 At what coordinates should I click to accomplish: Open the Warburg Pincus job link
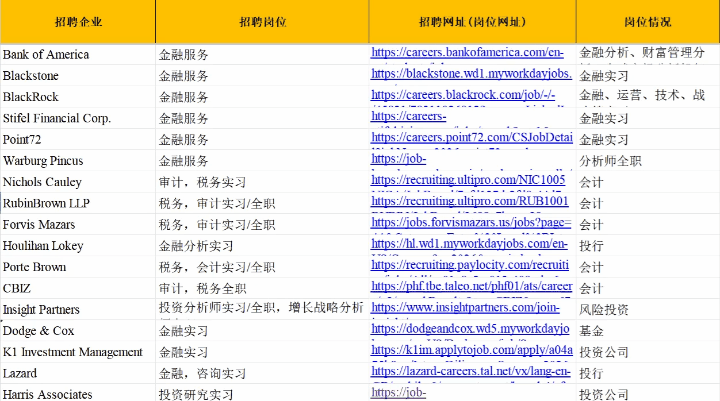pyautogui.click(x=398, y=159)
